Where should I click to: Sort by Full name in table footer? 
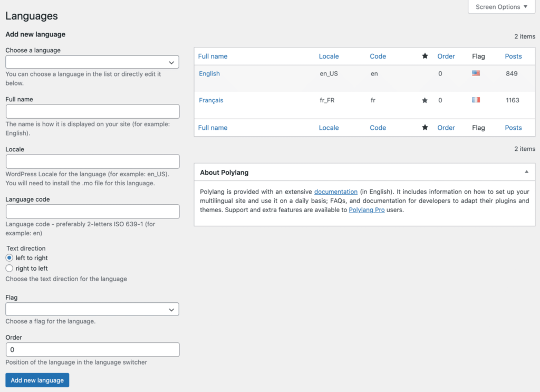(x=213, y=128)
